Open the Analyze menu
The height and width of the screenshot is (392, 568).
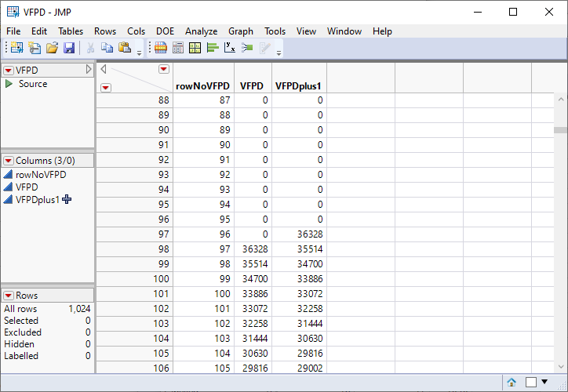coord(201,31)
